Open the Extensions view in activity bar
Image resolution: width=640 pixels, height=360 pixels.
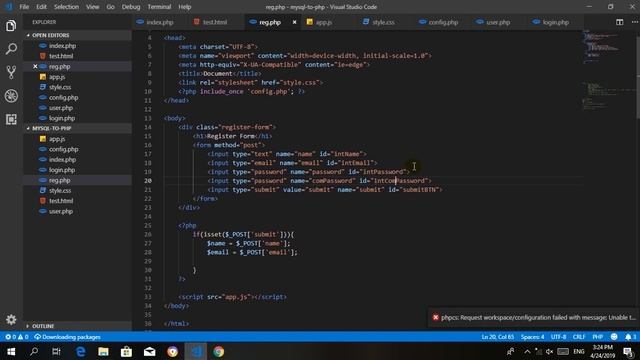[11, 119]
